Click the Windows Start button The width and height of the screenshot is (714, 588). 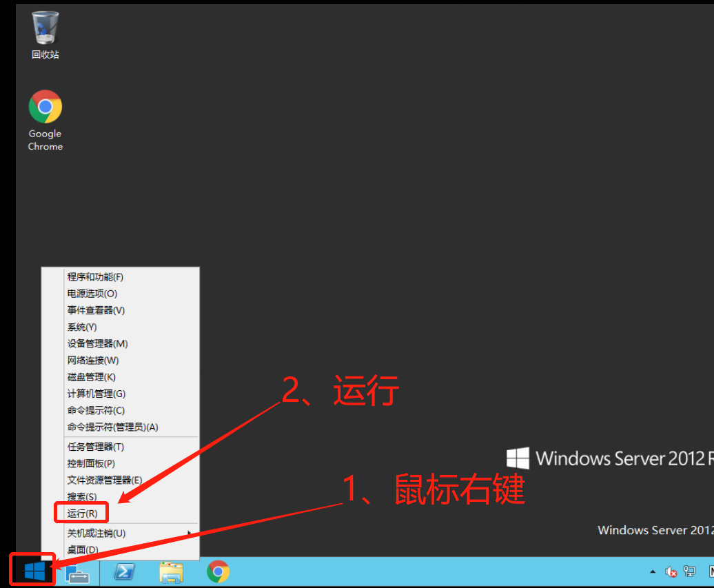pyautogui.click(x=34, y=571)
